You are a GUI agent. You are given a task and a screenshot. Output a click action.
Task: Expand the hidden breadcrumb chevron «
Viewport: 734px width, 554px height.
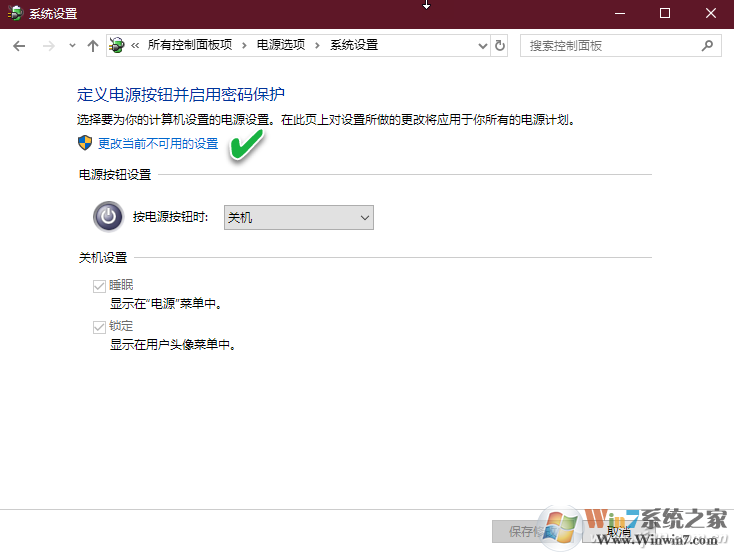pos(135,45)
